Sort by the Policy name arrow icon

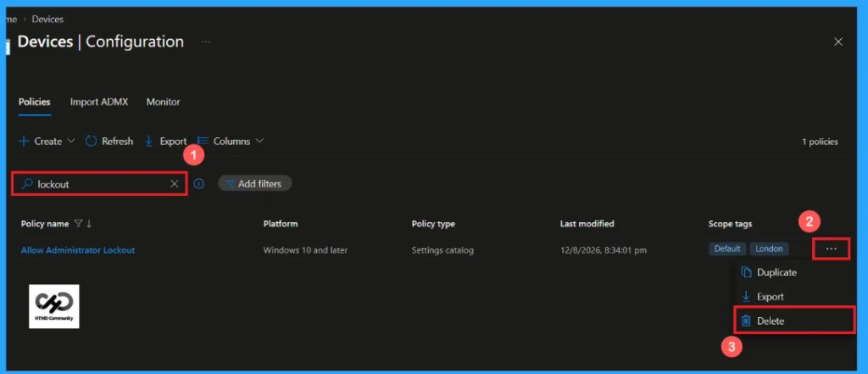click(x=89, y=224)
